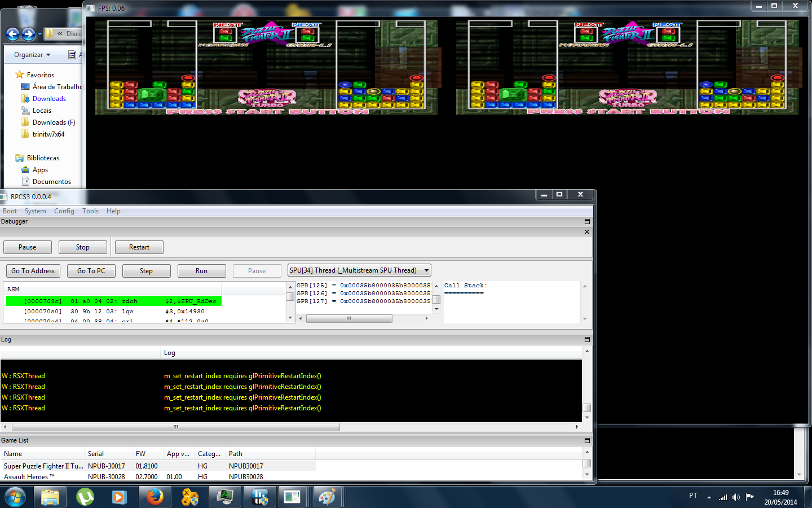Viewport: 812px width, 508px height.
Task: Click the Restart button
Action: (x=139, y=247)
